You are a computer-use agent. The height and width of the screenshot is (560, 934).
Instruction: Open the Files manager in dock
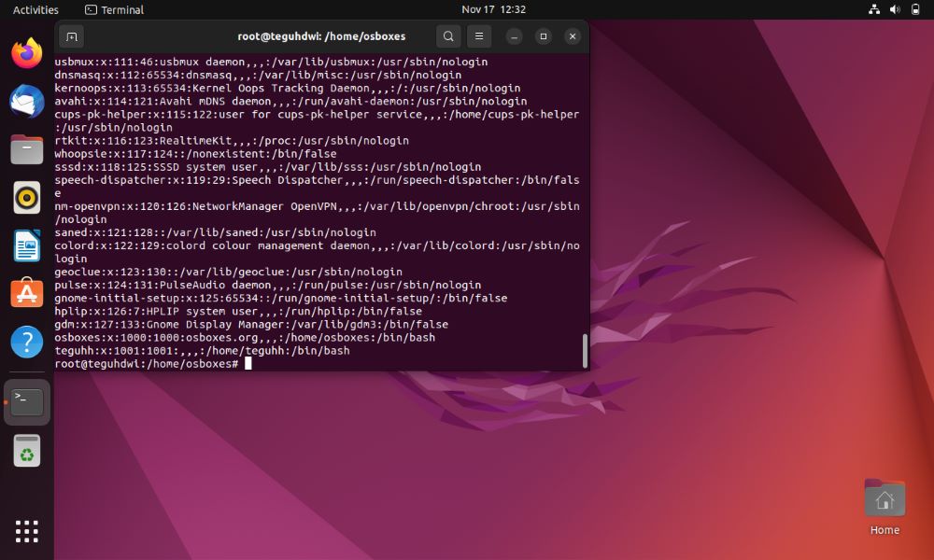click(x=27, y=149)
